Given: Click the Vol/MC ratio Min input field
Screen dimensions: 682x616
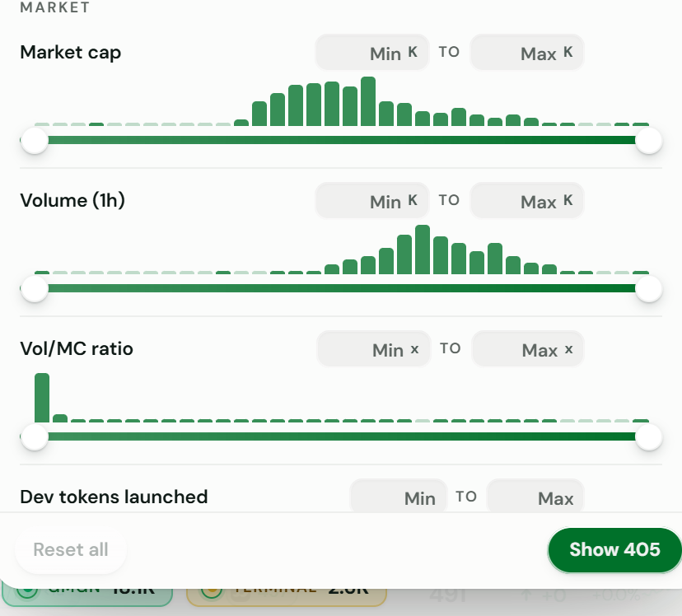Looking at the screenshot, I should tap(374, 349).
